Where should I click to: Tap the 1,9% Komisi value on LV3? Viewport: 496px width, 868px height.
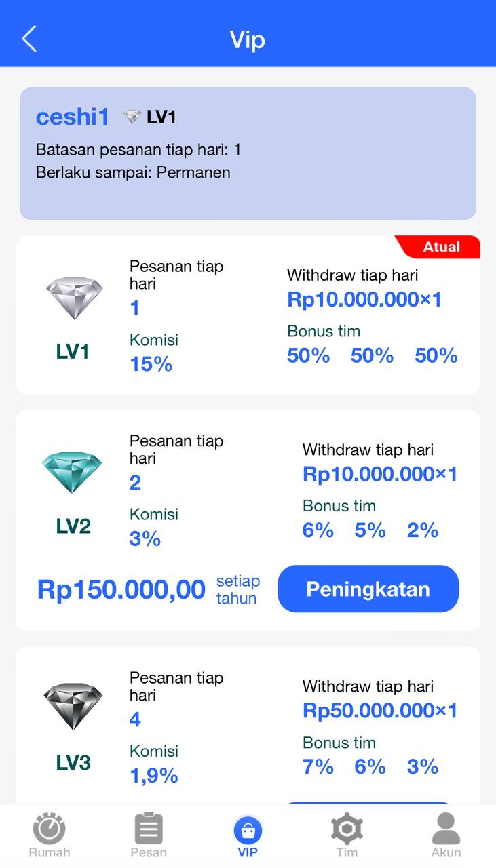(154, 775)
